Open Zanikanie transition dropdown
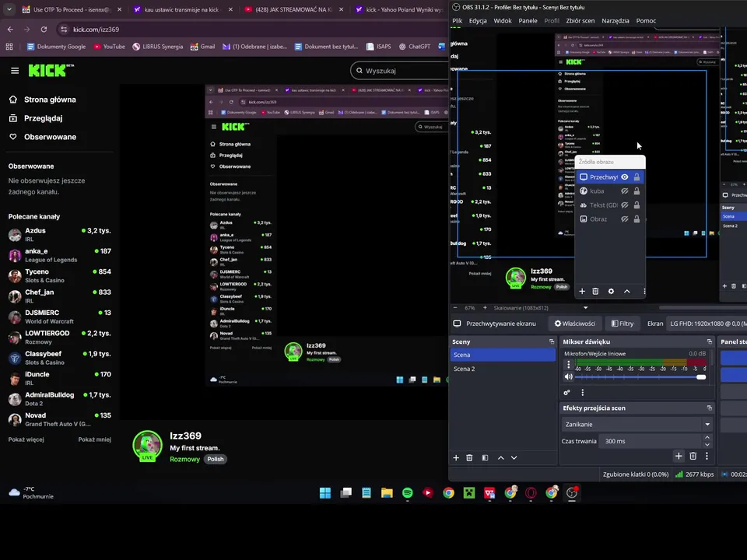The width and height of the screenshot is (747, 560). click(637, 425)
